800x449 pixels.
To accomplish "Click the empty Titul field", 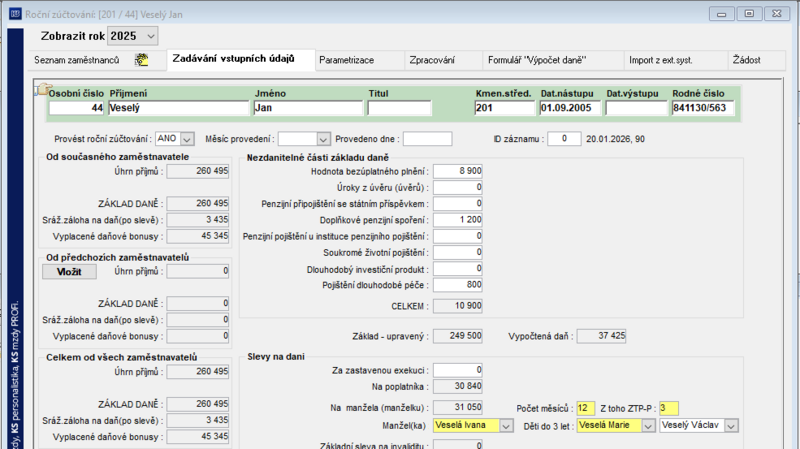I will [x=399, y=108].
